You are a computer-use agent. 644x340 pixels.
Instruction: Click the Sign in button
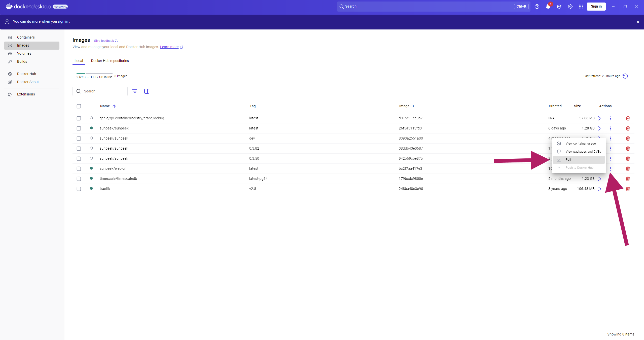596,7
